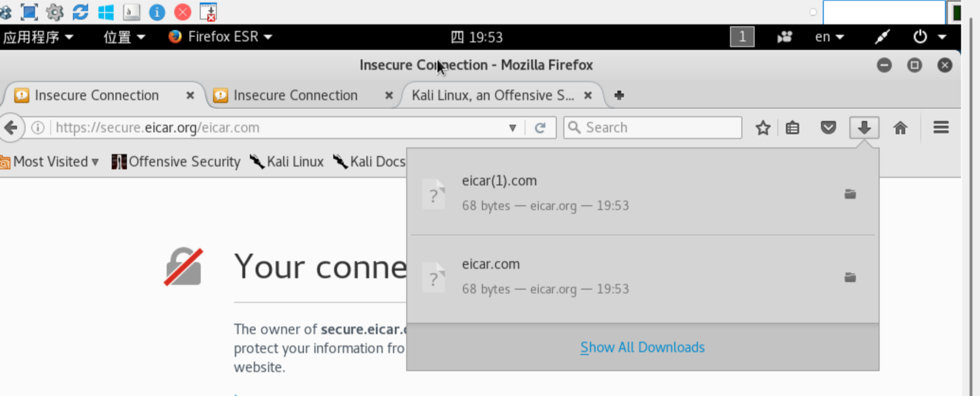This screenshot has height=396, width=980.
Task: Save to Pocket icon
Action: click(x=829, y=128)
